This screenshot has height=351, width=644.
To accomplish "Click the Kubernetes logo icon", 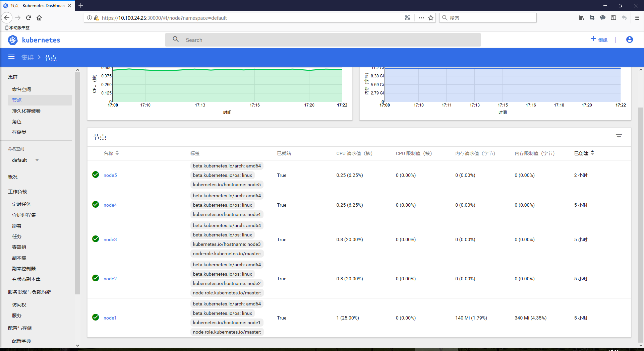I will 13,40.
